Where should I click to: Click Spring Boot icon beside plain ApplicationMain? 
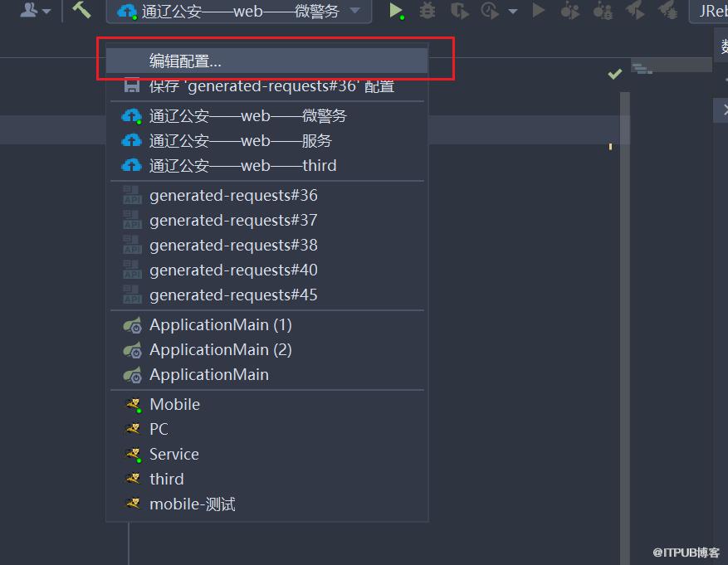tap(132, 375)
